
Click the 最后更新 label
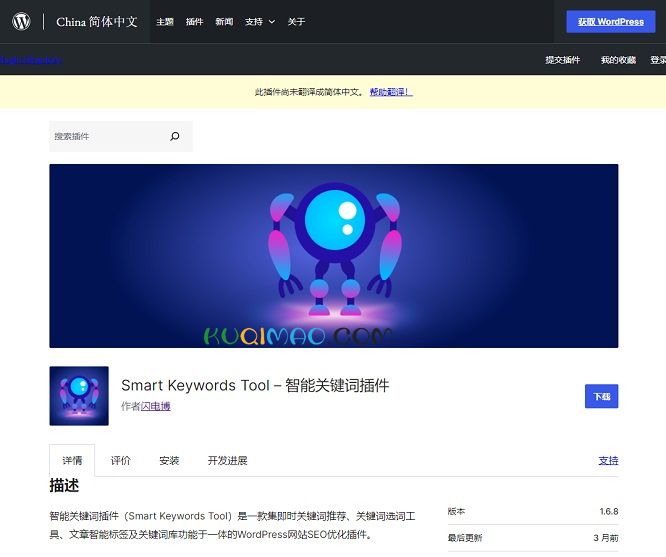465,538
